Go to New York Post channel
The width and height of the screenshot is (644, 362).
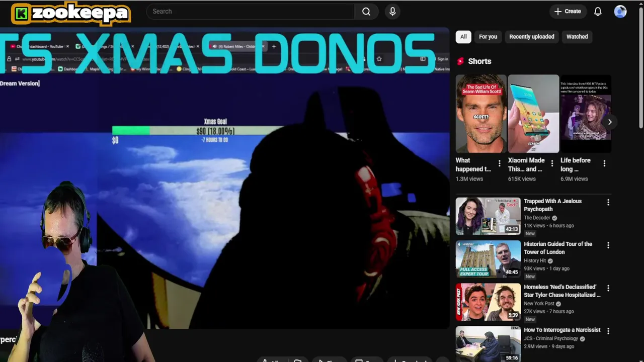(x=539, y=304)
